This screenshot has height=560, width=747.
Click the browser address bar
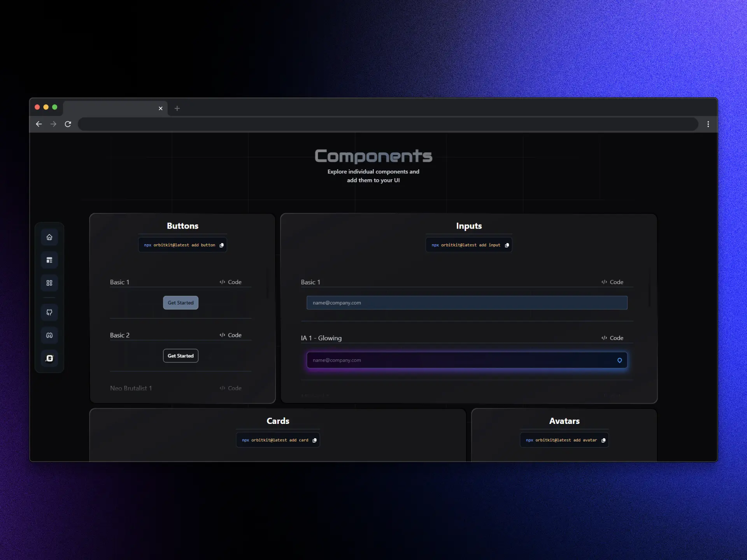point(388,124)
